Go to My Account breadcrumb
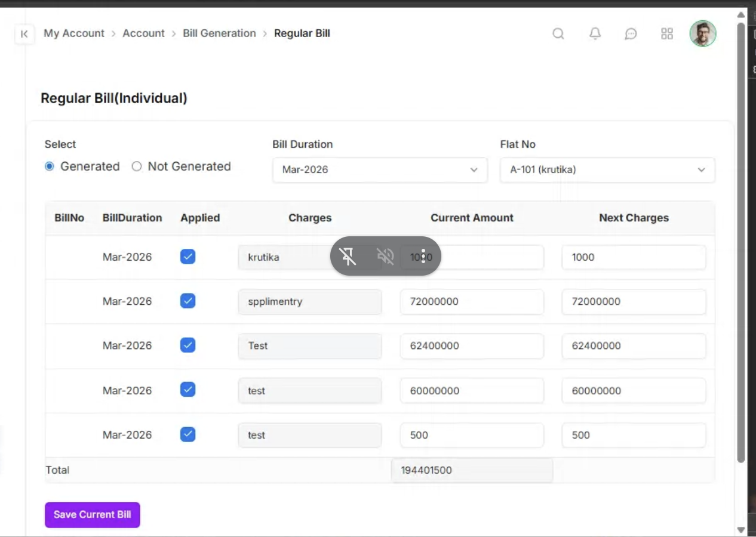756x537 pixels. (74, 33)
